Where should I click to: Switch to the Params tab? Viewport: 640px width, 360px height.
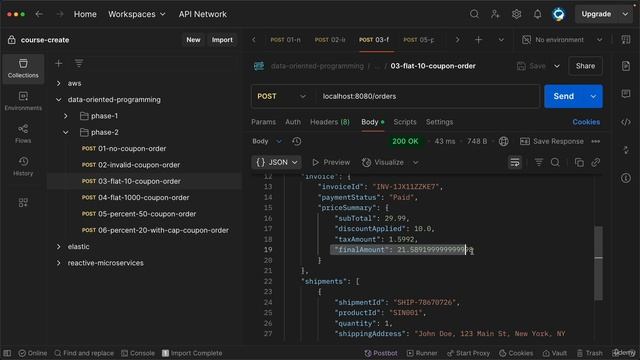pyautogui.click(x=263, y=122)
